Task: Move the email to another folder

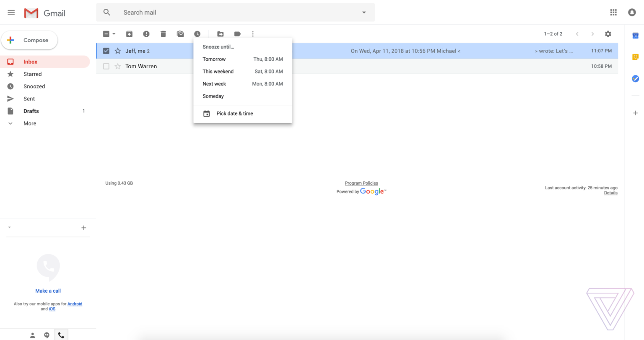Action: tap(221, 33)
